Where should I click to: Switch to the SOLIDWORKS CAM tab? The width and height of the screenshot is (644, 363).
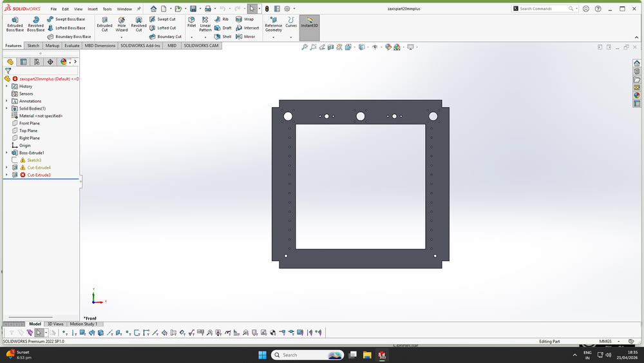click(x=201, y=46)
